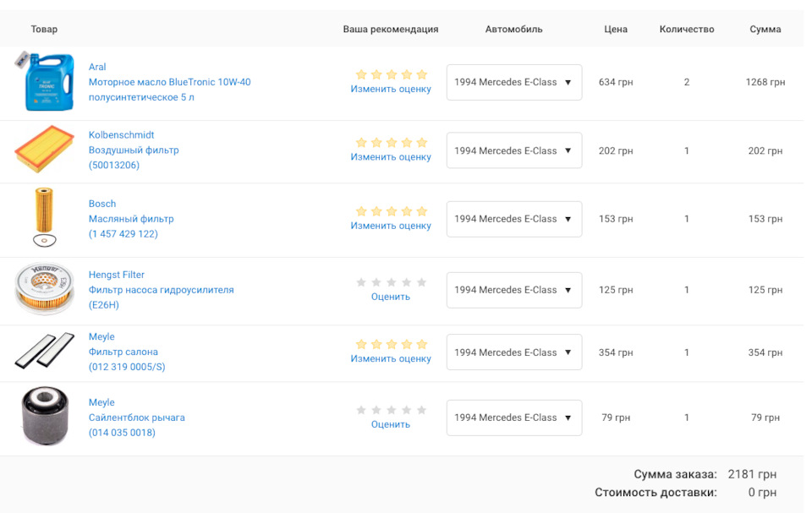The image size is (812, 513).
Task: Set second star rating for Hengst Filter
Action: (376, 282)
